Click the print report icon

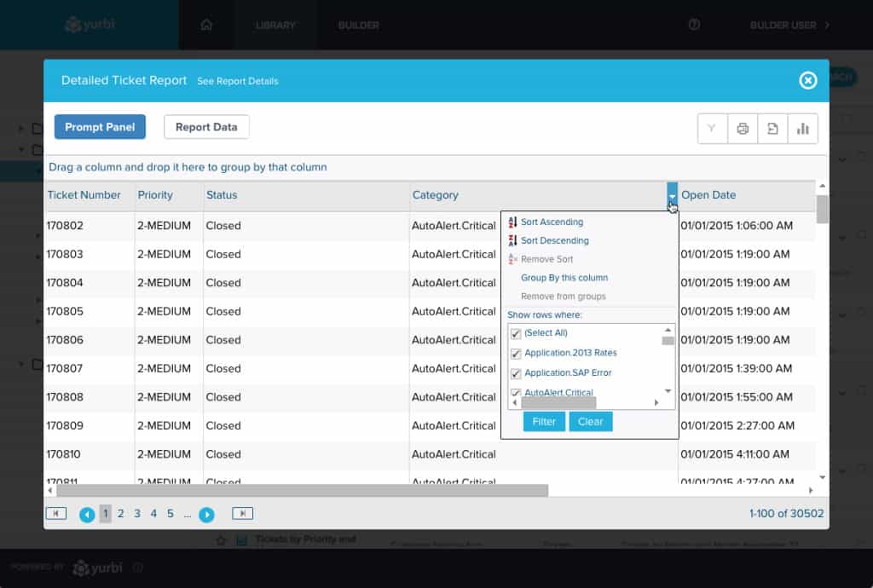[742, 128]
